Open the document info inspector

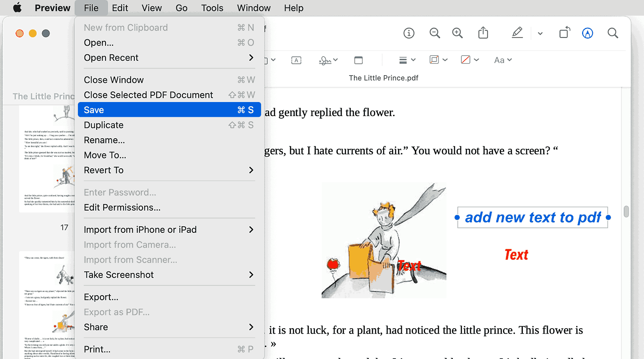409,33
